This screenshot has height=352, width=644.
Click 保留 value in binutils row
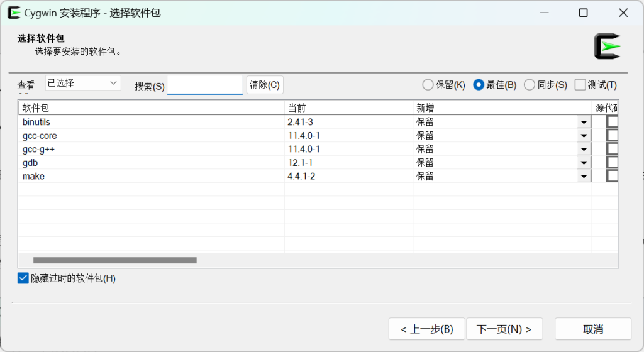tap(425, 122)
